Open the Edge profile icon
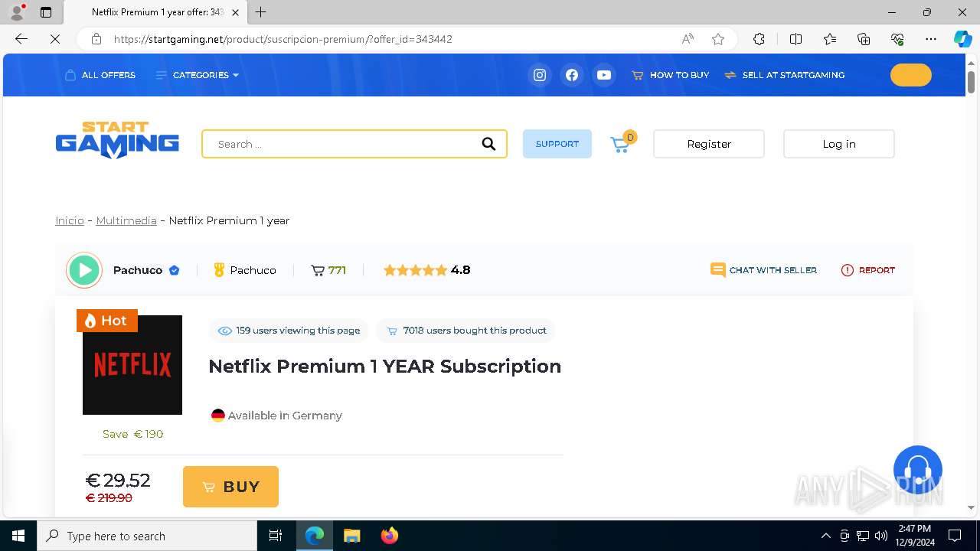The width and height of the screenshot is (980, 551). [x=17, y=12]
